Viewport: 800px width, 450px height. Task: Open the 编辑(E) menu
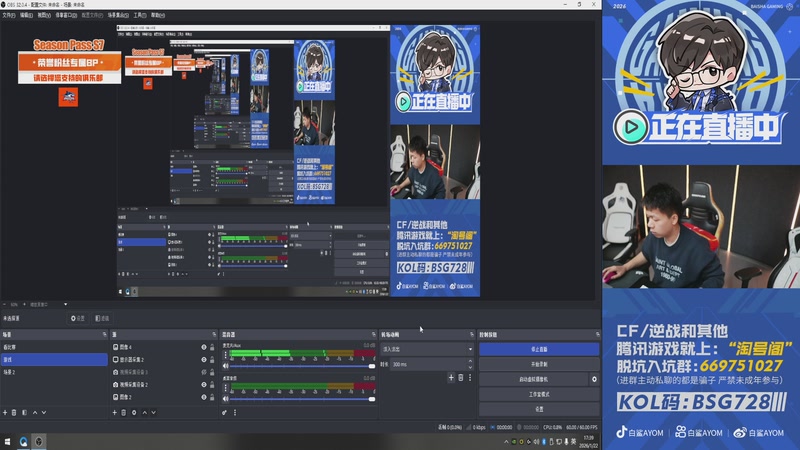click(27, 15)
